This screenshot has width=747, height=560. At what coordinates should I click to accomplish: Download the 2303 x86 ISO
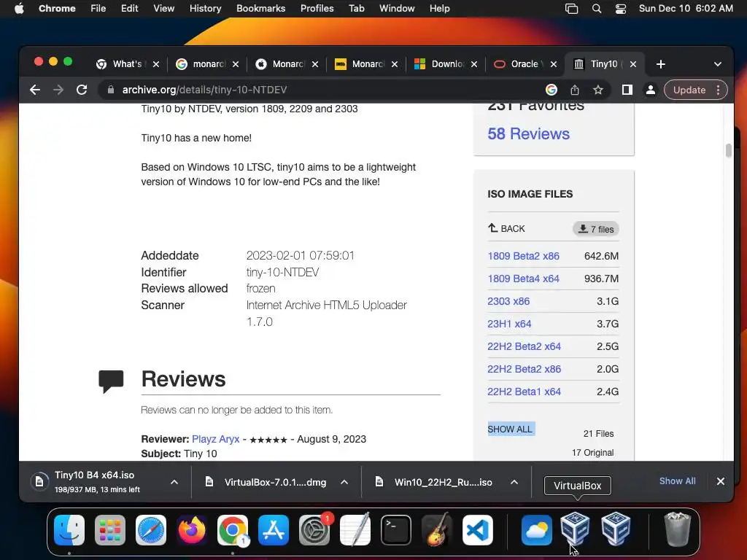pyautogui.click(x=508, y=301)
